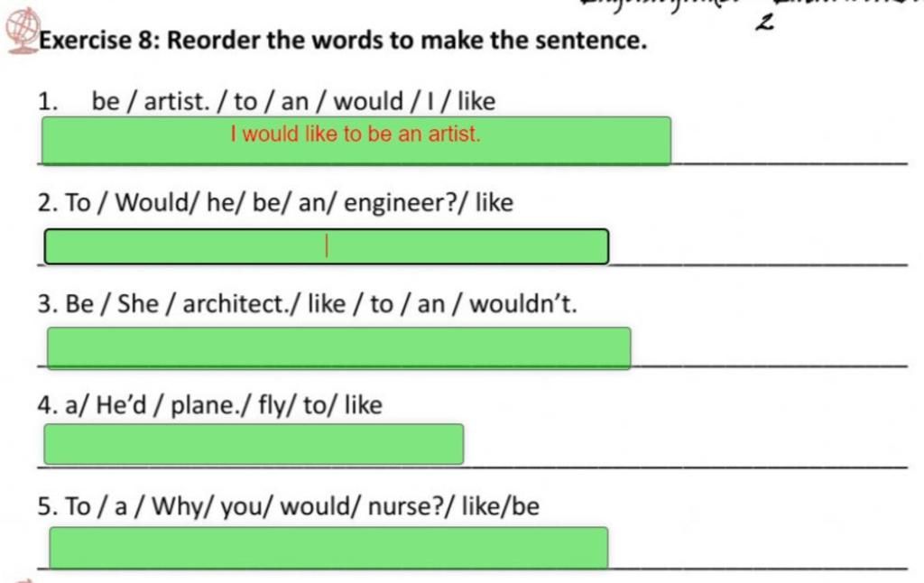Activate the answer field below "He'd / plane." prompt
The width and height of the screenshot is (924, 583).
pyautogui.click(x=254, y=444)
